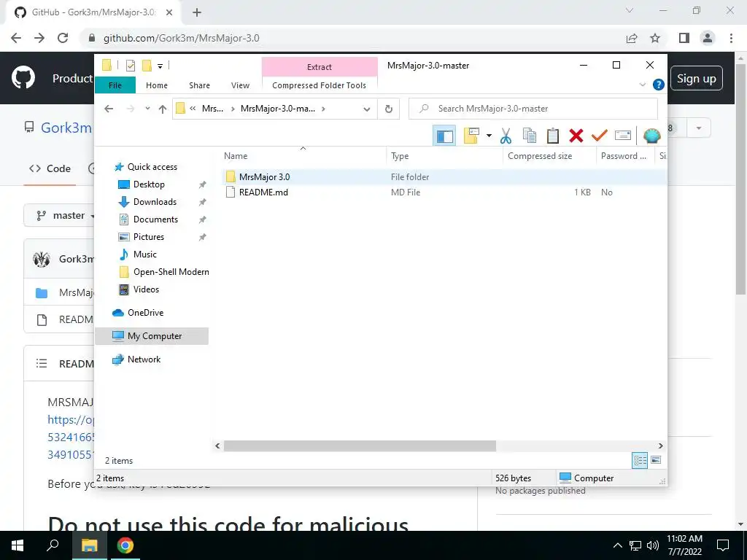The width and height of the screenshot is (747, 560).
Task: Open the File ribbon tab
Action: [x=115, y=85]
